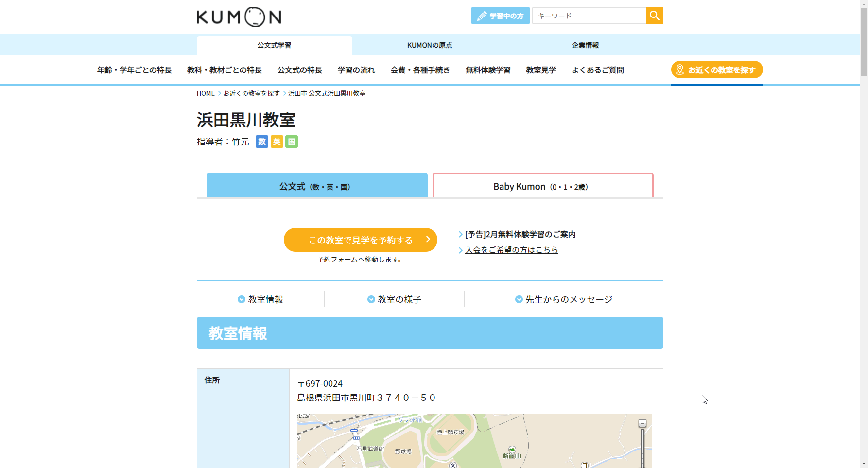Image resolution: width=868 pixels, height=468 pixels.
Task: Click the postal code 〒697-0024
Action: pos(320,383)
